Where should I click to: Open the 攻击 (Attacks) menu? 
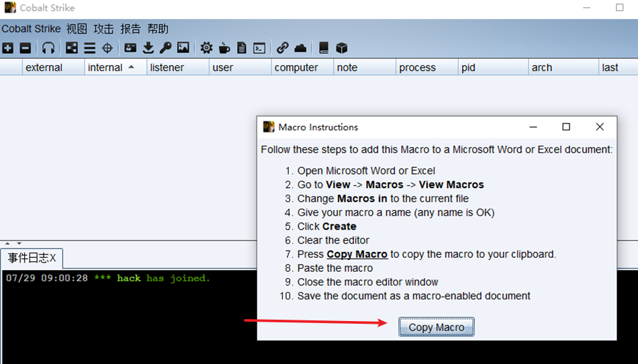point(103,29)
